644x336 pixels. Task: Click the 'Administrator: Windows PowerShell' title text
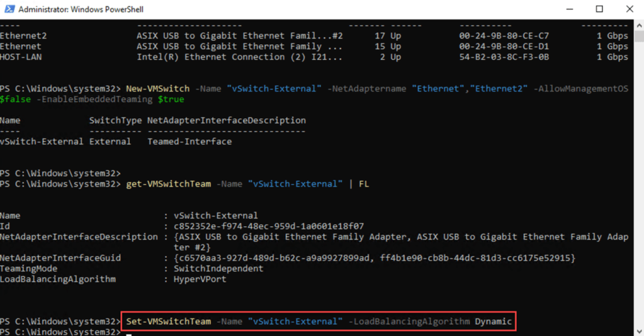click(81, 9)
